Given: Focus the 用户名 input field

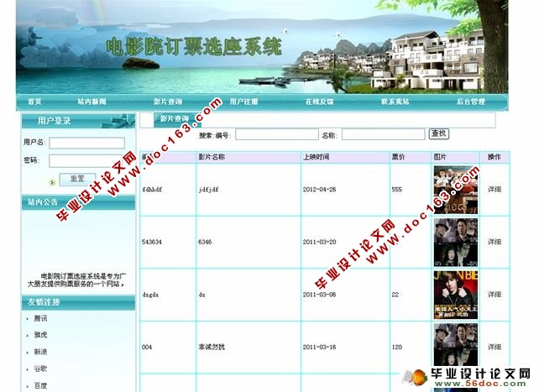Looking at the screenshot, I should [x=86, y=143].
